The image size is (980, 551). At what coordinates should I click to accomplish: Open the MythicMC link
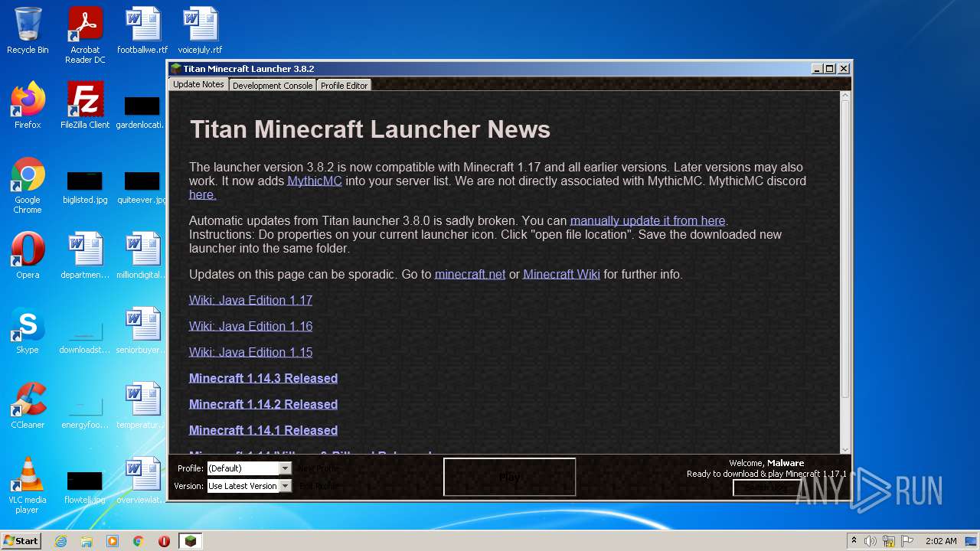pos(315,181)
